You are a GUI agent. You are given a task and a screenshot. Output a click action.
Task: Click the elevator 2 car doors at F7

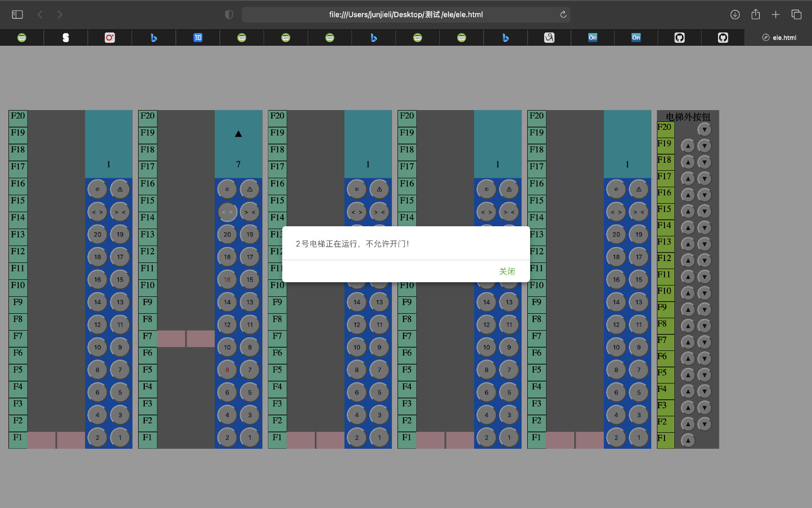(x=186, y=339)
